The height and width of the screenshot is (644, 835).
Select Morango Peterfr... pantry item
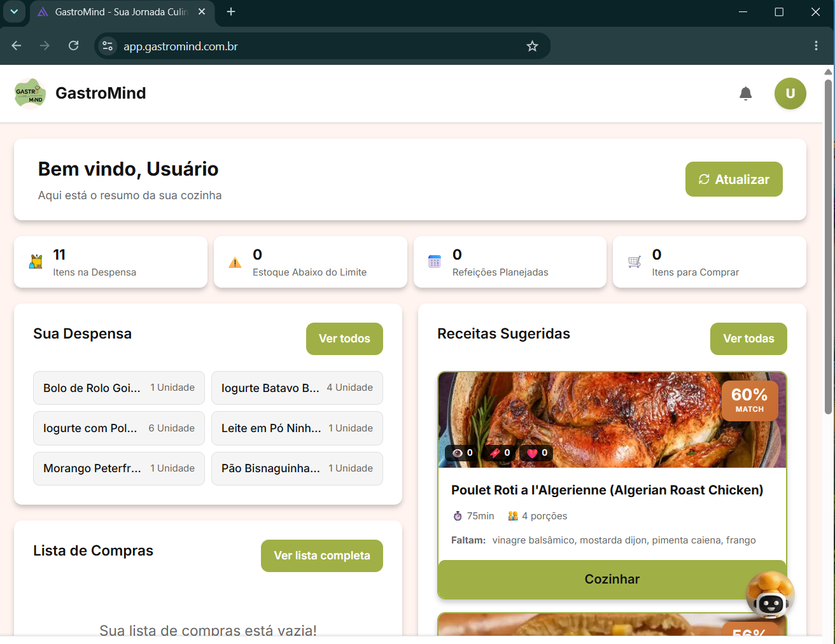pos(119,468)
